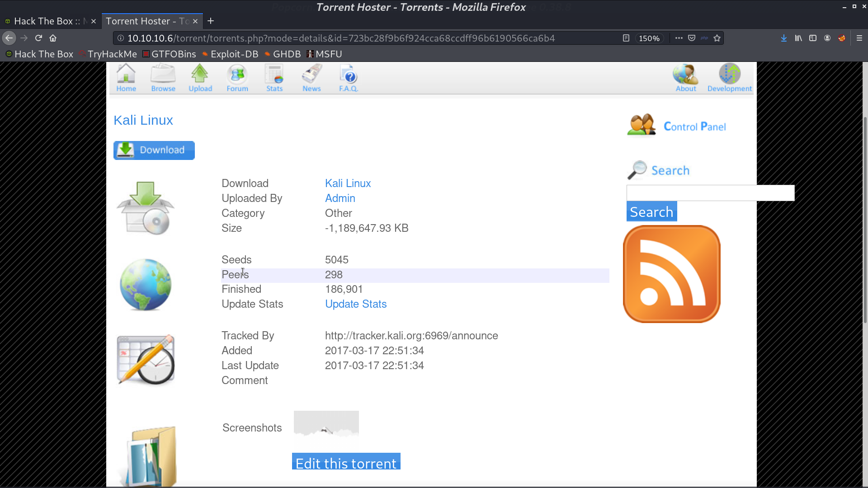Click the Finished count 186,901
Screen dimensions: 868x488
click(x=344, y=289)
